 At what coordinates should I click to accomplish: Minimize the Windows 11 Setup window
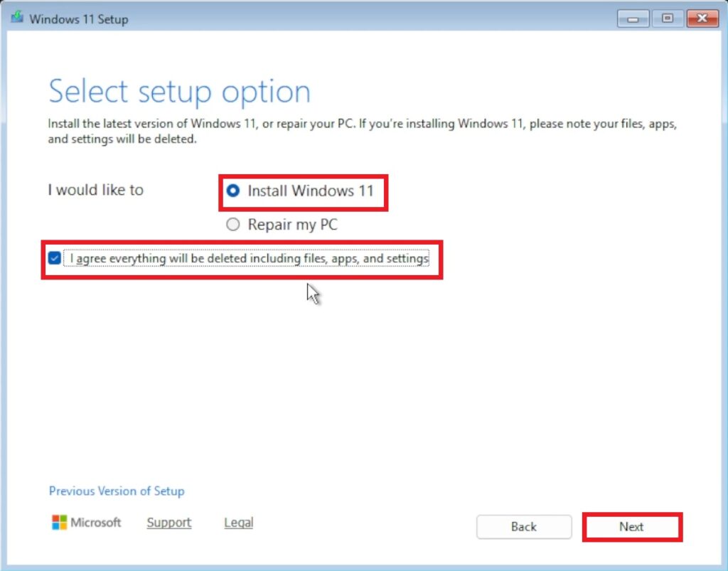[632, 18]
